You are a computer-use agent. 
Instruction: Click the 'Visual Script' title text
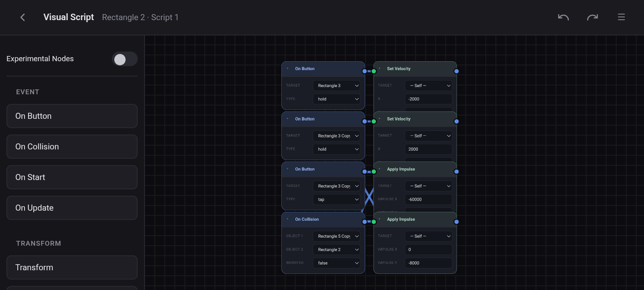[x=68, y=17]
